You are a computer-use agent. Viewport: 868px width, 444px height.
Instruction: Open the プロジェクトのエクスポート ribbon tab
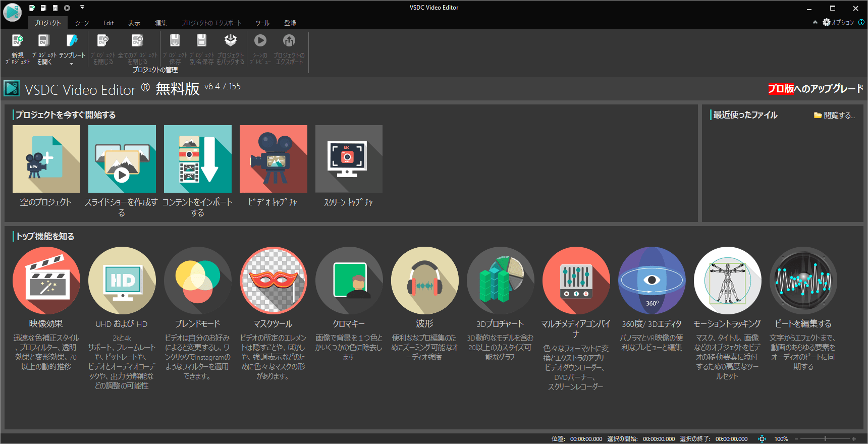211,23
